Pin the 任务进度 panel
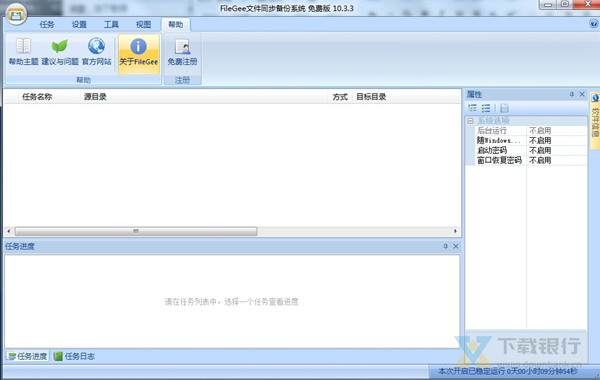 coord(445,246)
